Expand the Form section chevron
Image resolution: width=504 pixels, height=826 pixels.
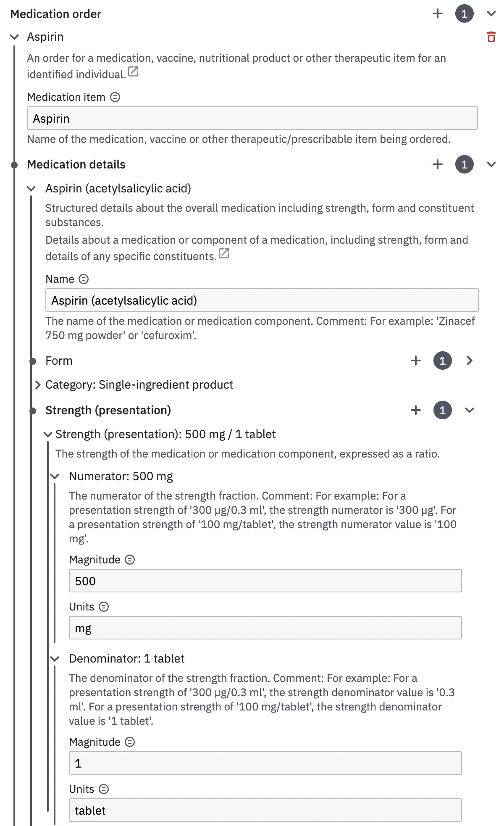click(x=470, y=360)
